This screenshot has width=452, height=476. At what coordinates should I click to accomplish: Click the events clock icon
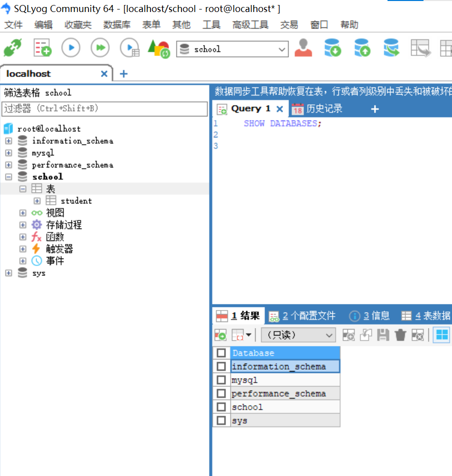(36, 261)
